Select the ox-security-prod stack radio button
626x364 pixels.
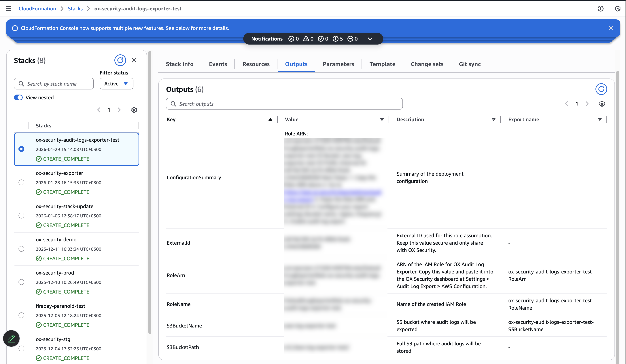(21, 282)
